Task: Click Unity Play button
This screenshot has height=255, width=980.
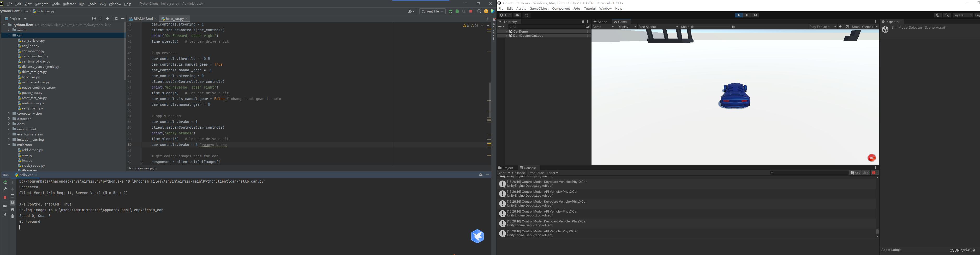Action: [738, 15]
